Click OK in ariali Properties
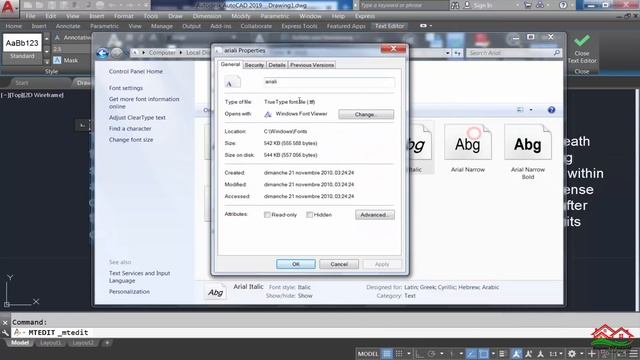 296,264
